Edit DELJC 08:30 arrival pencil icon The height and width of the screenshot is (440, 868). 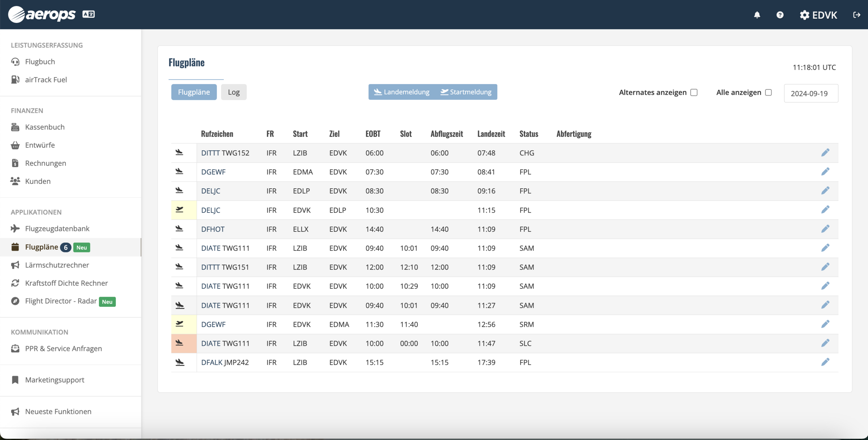point(825,190)
